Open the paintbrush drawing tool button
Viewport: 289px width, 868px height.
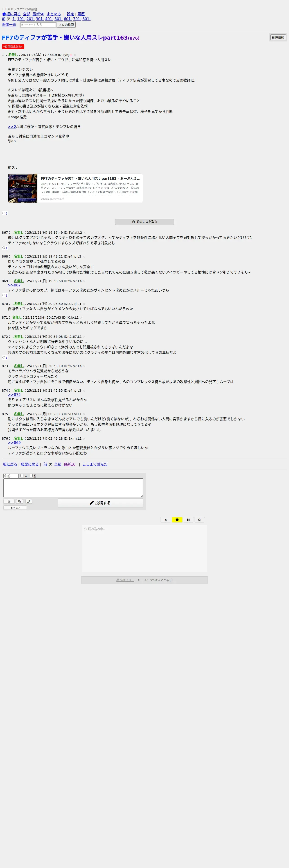29,501
